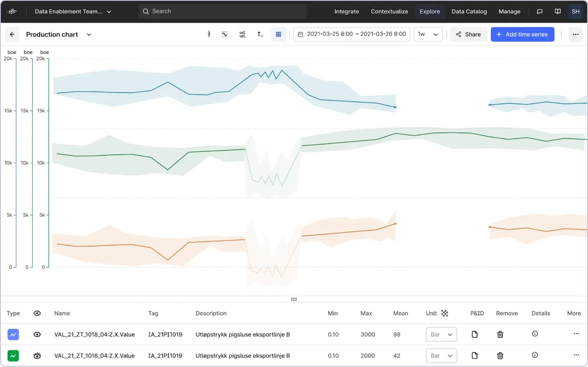This screenshot has width=588, height=367.
Task: Toggle the eye icon in the table header
Action: point(37,314)
